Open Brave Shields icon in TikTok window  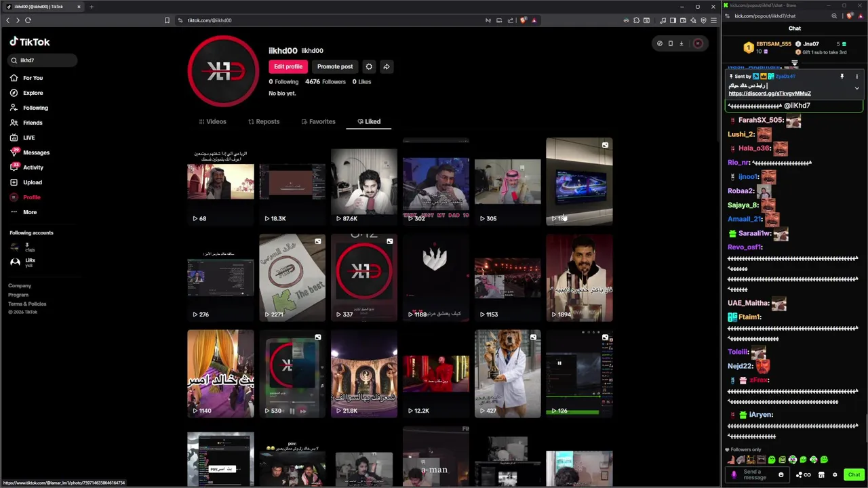click(523, 20)
